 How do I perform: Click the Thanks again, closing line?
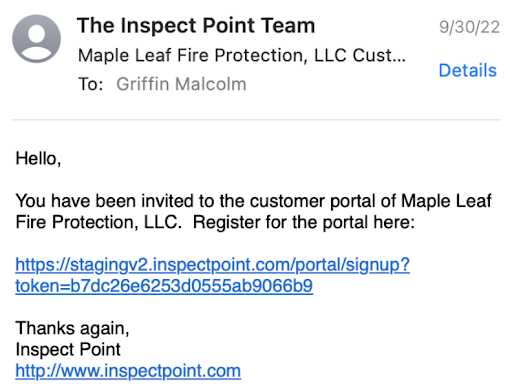[x=72, y=328]
